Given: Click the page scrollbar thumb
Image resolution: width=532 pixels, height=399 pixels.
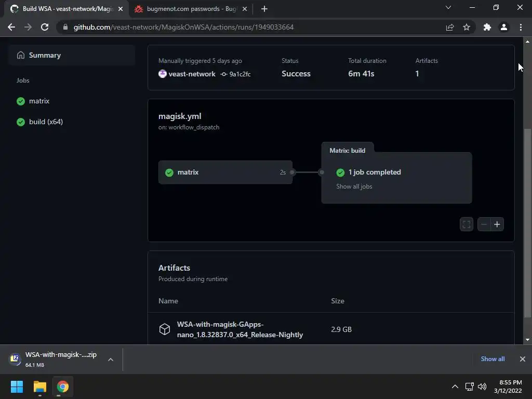Looking at the screenshot, I should tap(527, 223).
